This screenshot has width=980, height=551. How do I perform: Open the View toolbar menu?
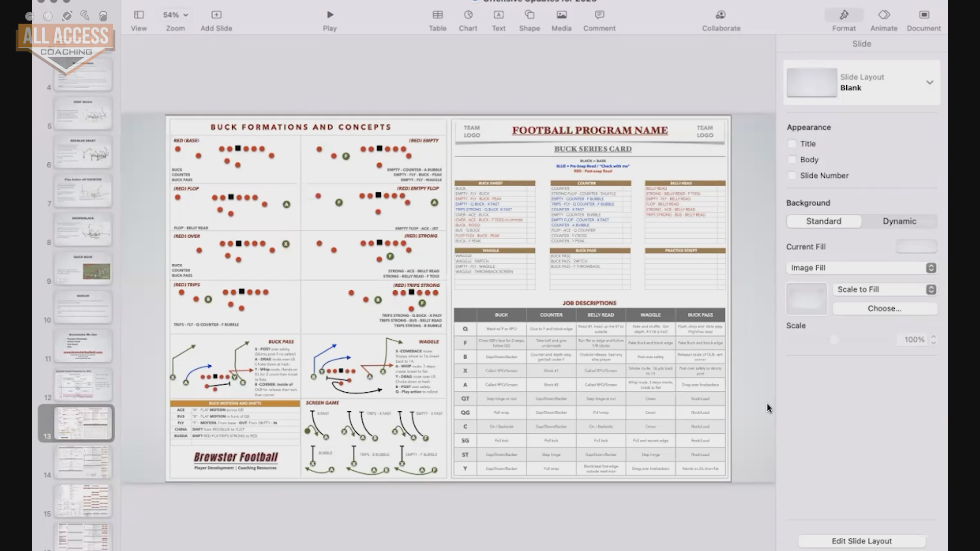[x=138, y=21]
